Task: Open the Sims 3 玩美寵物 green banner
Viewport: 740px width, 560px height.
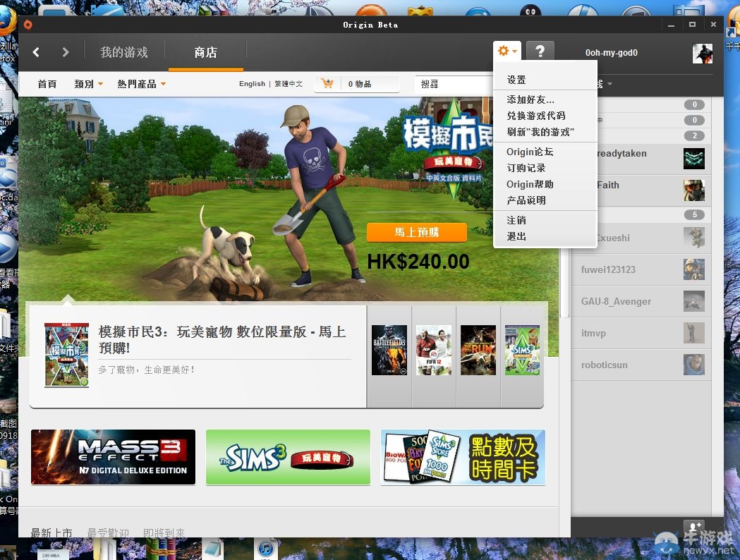Action: click(288, 457)
